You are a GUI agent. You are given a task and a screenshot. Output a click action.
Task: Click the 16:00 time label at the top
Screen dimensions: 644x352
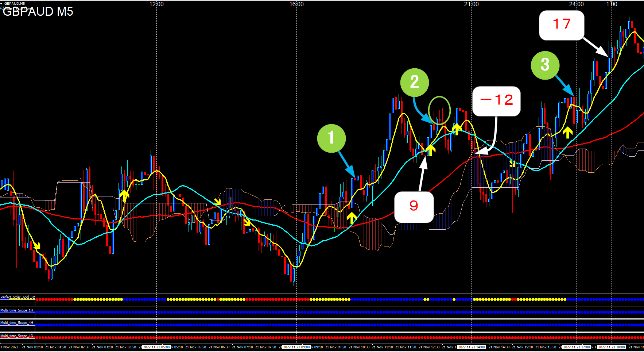[296, 4]
